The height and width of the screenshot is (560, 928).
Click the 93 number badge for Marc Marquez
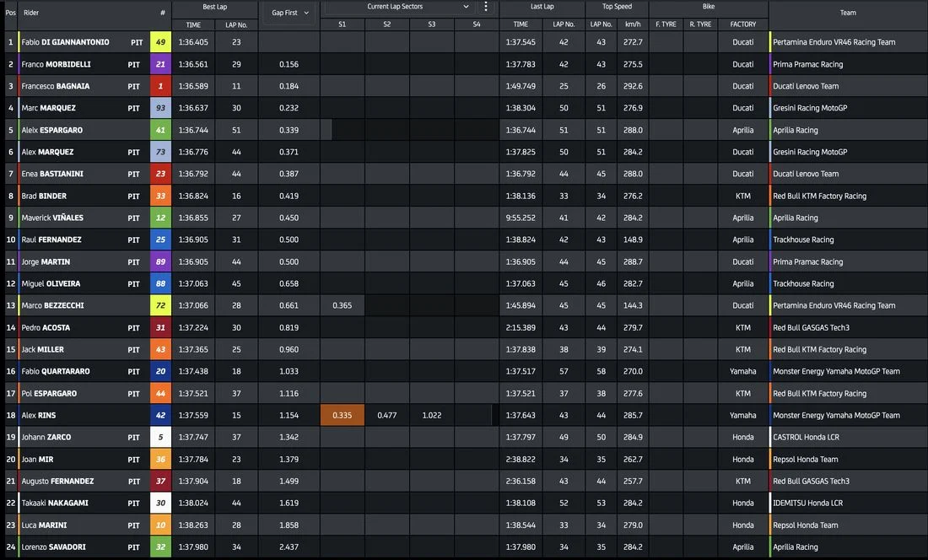(x=160, y=108)
